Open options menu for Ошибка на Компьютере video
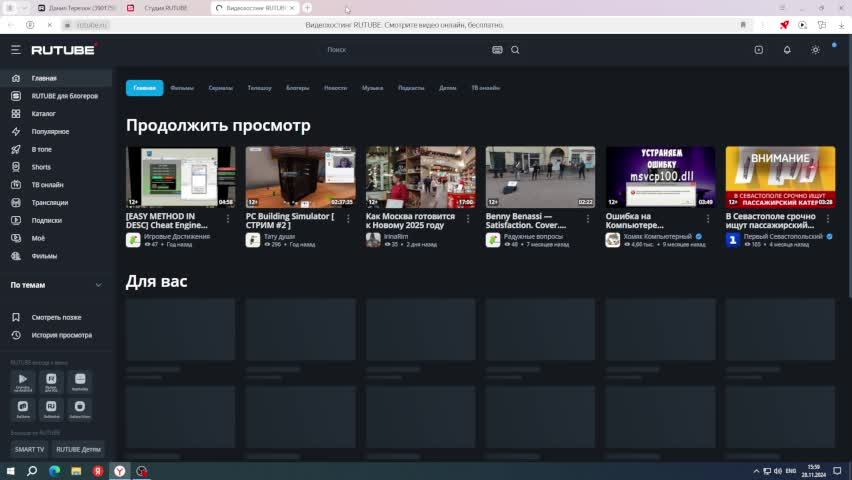 point(707,219)
